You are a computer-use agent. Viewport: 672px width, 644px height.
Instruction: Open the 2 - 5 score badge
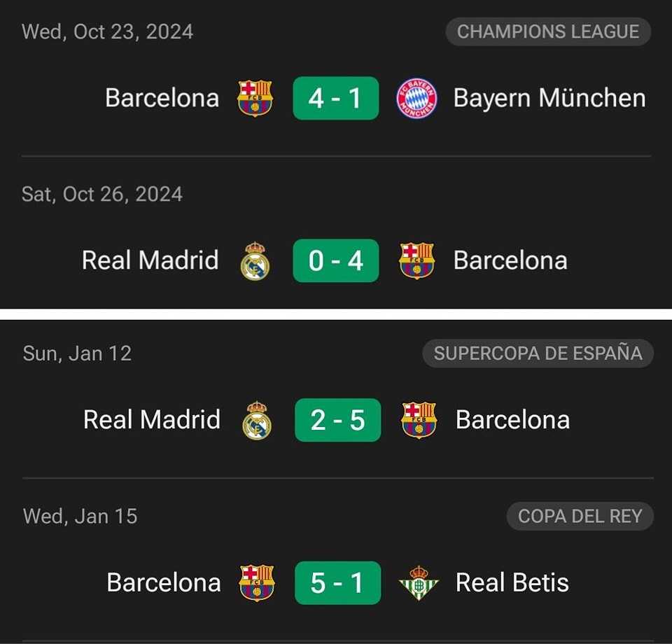click(x=337, y=420)
